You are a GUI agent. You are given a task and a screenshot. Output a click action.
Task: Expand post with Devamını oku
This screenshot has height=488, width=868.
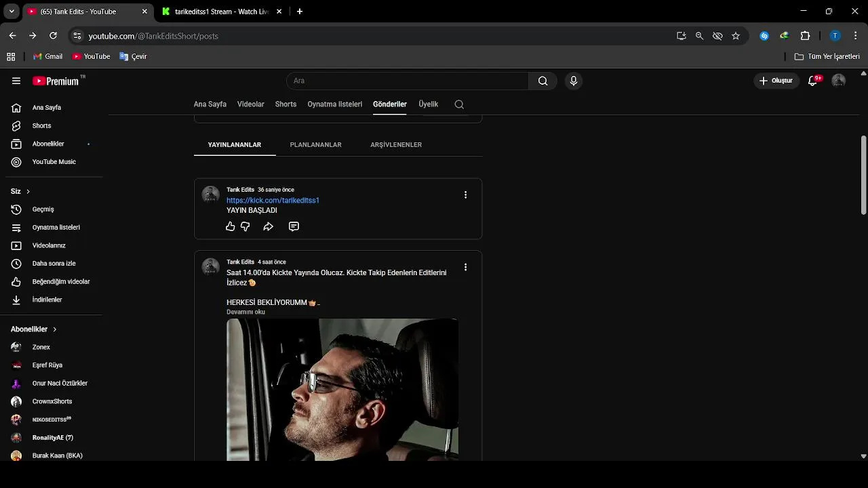[245, 312]
